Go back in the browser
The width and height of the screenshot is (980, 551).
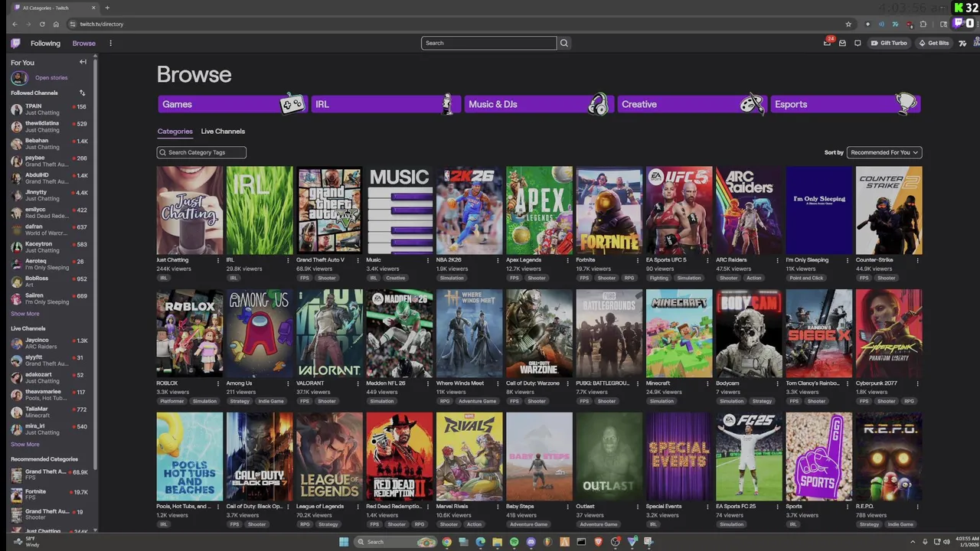pos(15,24)
